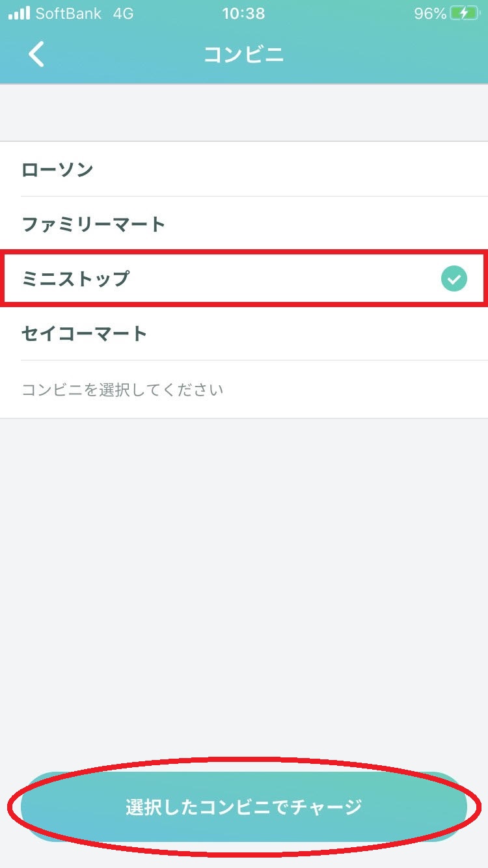Tap the コンビニを選択してください hint text
This screenshot has width=488, height=868.
[x=122, y=390]
